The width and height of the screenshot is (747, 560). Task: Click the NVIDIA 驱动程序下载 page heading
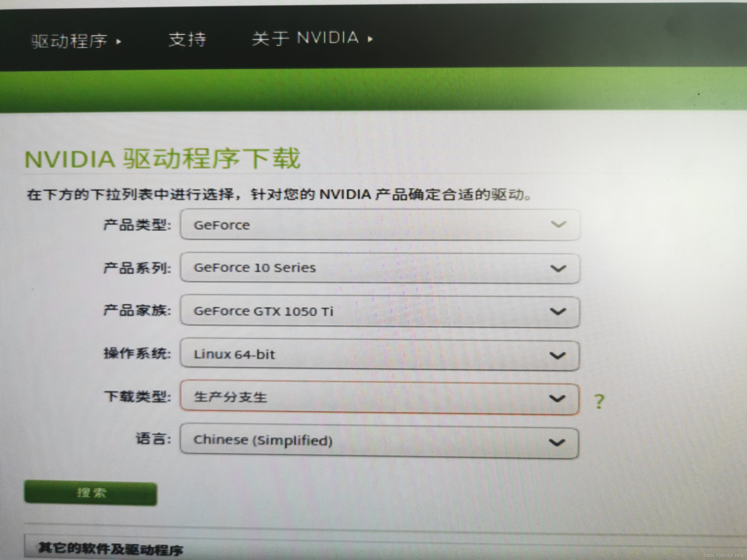162,159
